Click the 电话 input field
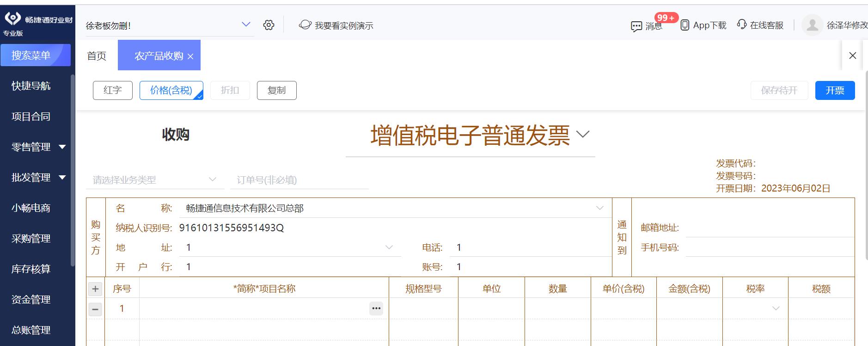868x346 pixels. [x=531, y=247]
